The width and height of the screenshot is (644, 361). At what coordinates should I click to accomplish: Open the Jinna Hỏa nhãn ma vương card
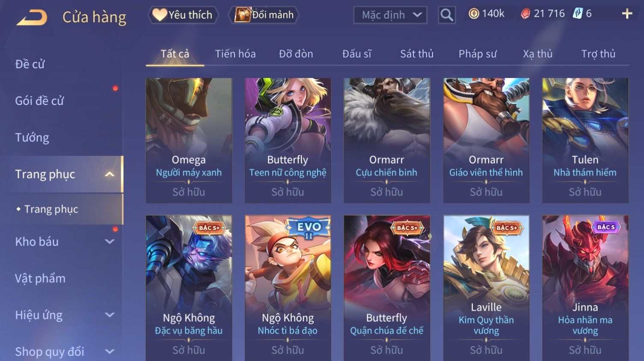click(x=585, y=288)
